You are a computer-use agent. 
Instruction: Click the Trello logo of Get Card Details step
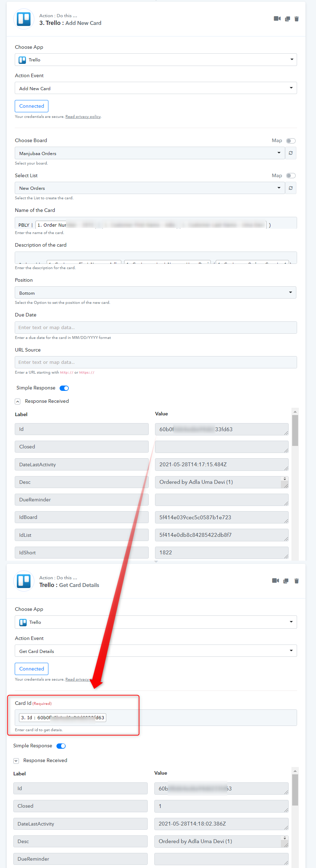point(24,581)
